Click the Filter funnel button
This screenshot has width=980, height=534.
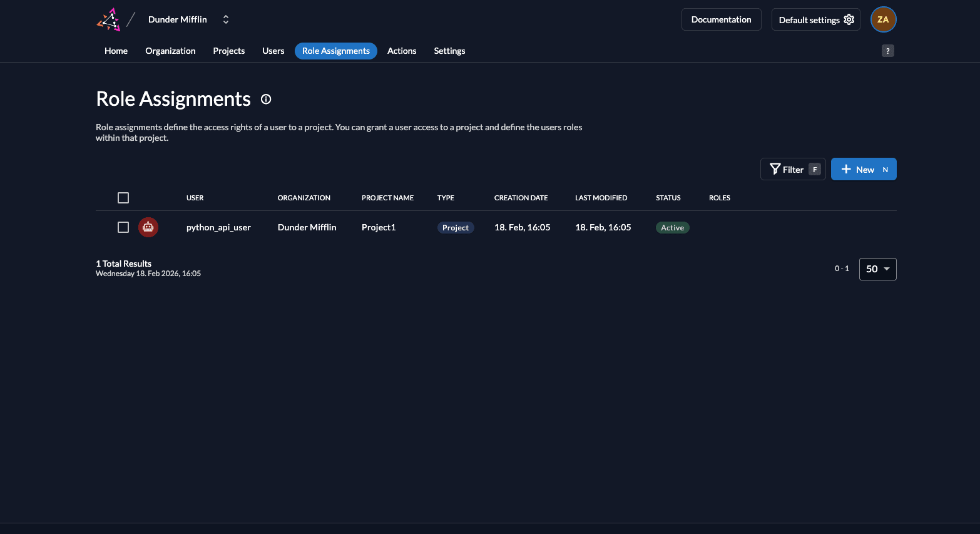(x=792, y=169)
